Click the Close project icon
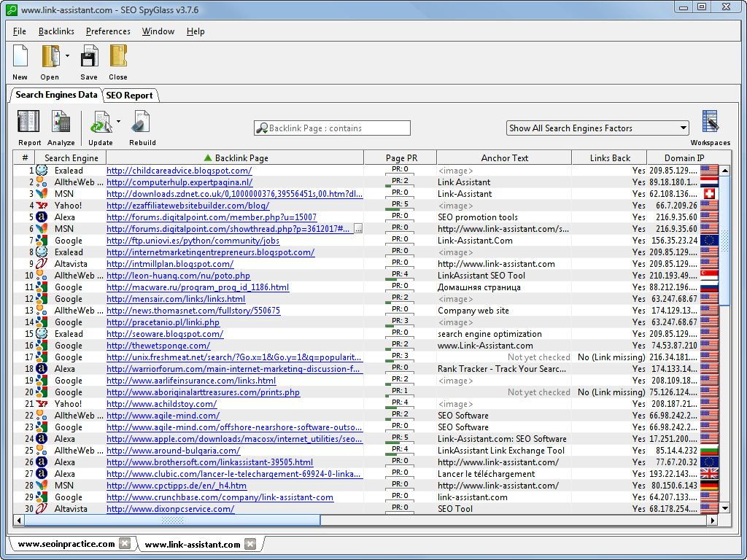Image resolution: width=747 pixels, height=560 pixels. tap(118, 56)
